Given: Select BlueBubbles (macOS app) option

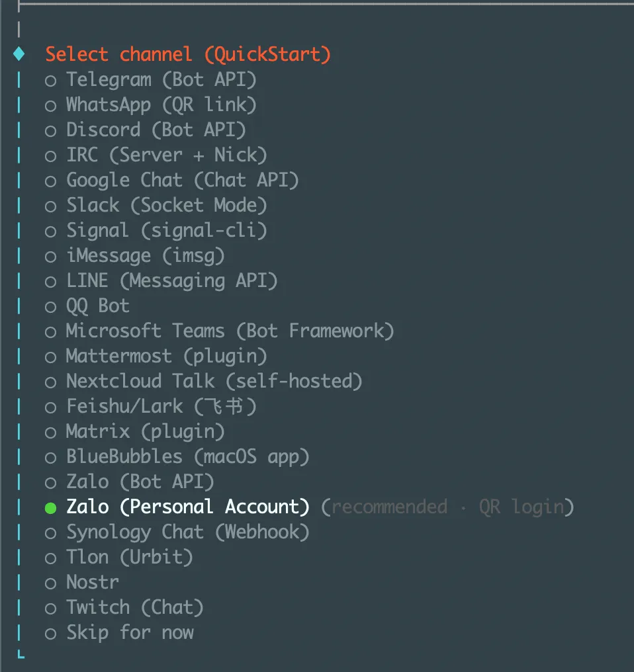Looking at the screenshot, I should [51, 458].
